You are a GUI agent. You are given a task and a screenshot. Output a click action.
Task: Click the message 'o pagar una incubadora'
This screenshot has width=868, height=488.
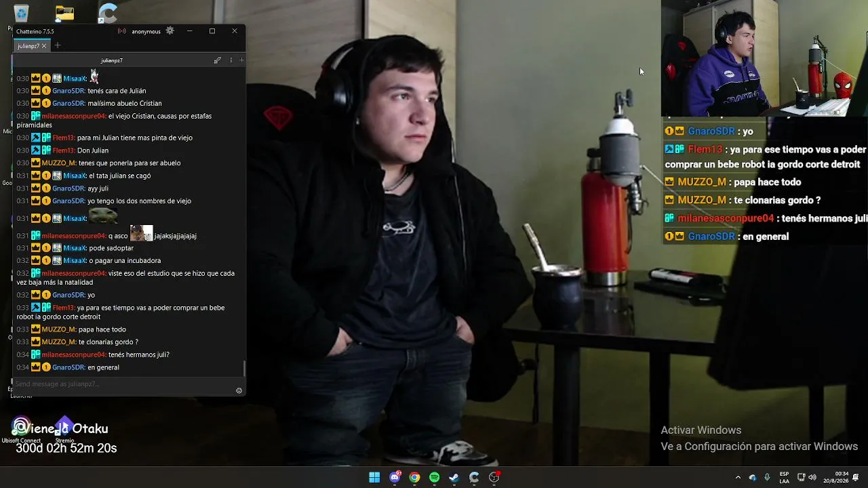click(x=125, y=260)
